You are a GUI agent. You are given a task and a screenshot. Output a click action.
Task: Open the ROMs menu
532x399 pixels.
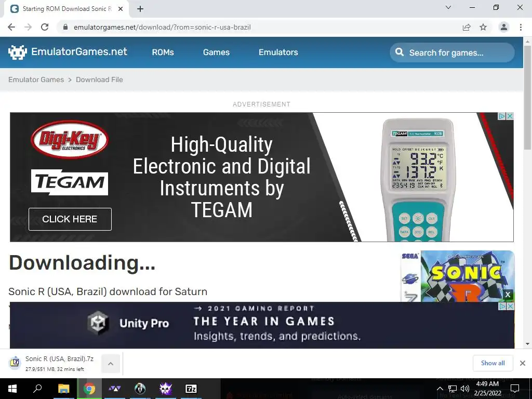point(163,52)
